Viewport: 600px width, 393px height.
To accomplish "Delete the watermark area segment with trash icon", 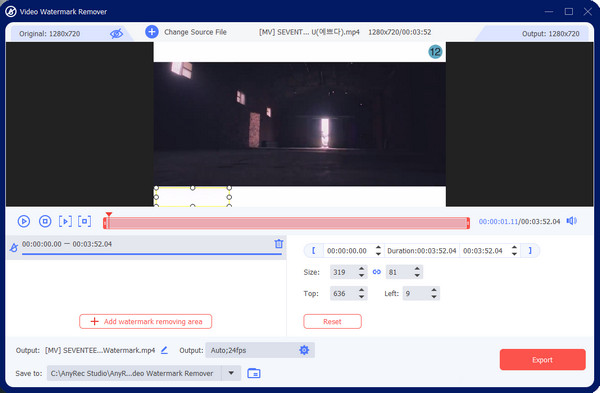I will pos(279,244).
